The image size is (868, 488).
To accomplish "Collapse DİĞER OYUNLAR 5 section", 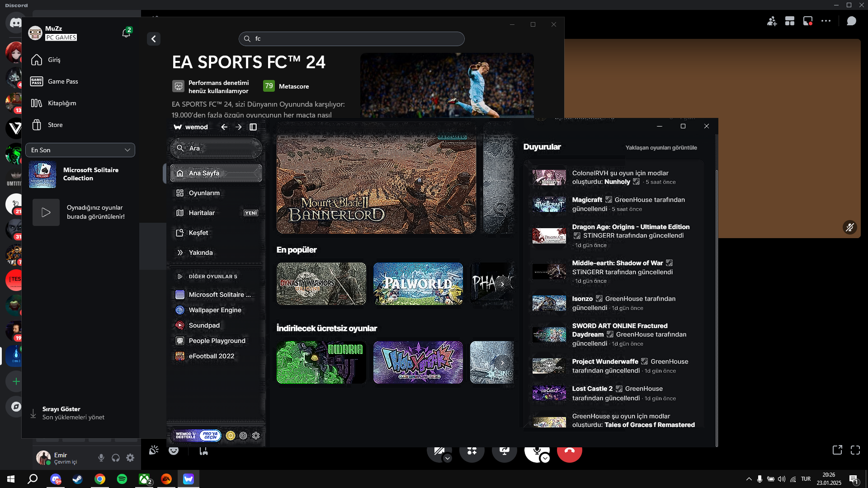I will click(207, 277).
